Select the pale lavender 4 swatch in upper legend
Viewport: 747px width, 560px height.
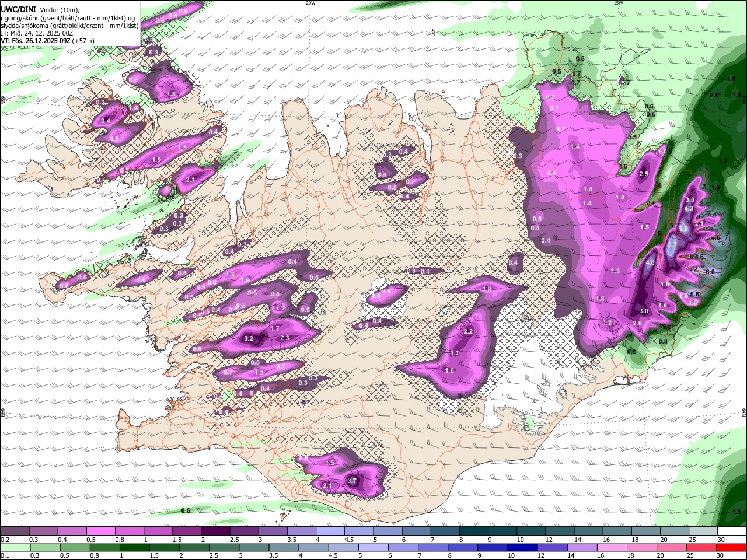click(330, 531)
